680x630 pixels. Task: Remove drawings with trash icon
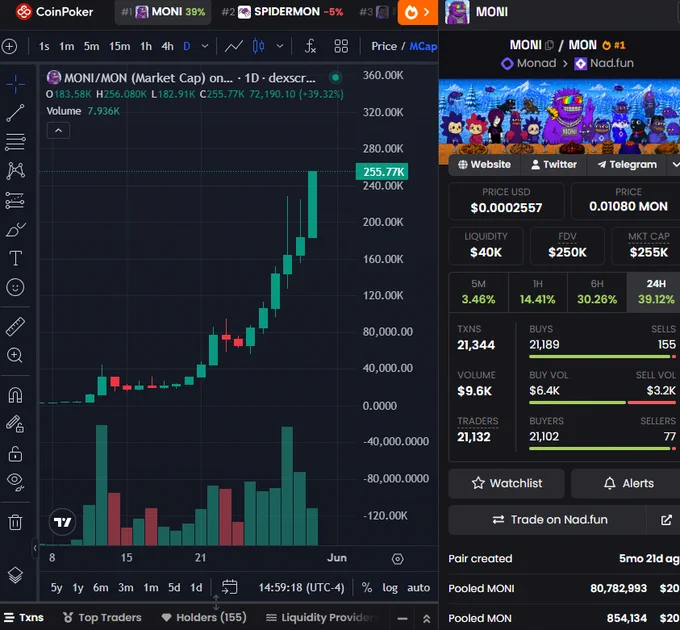click(15, 522)
